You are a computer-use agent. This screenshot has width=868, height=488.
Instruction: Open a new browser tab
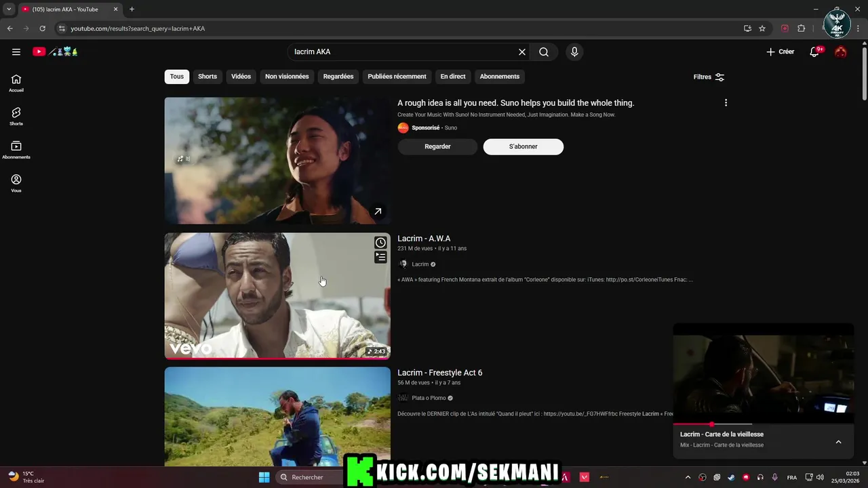click(x=132, y=9)
